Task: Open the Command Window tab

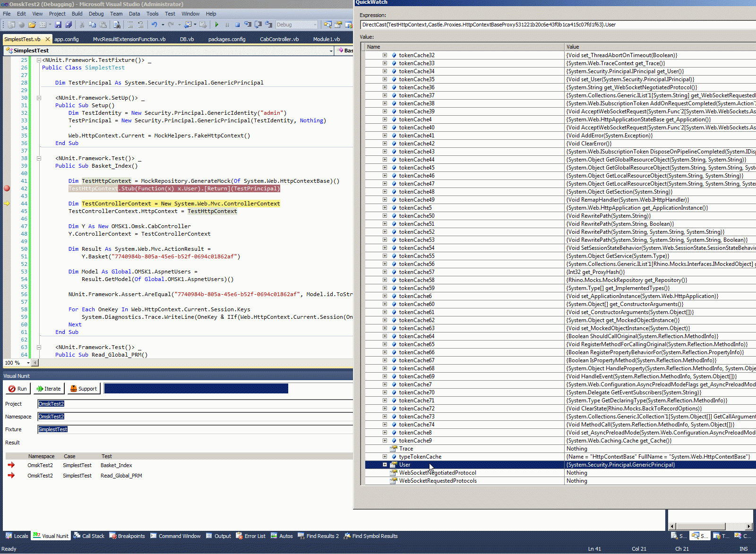Action: (175, 536)
